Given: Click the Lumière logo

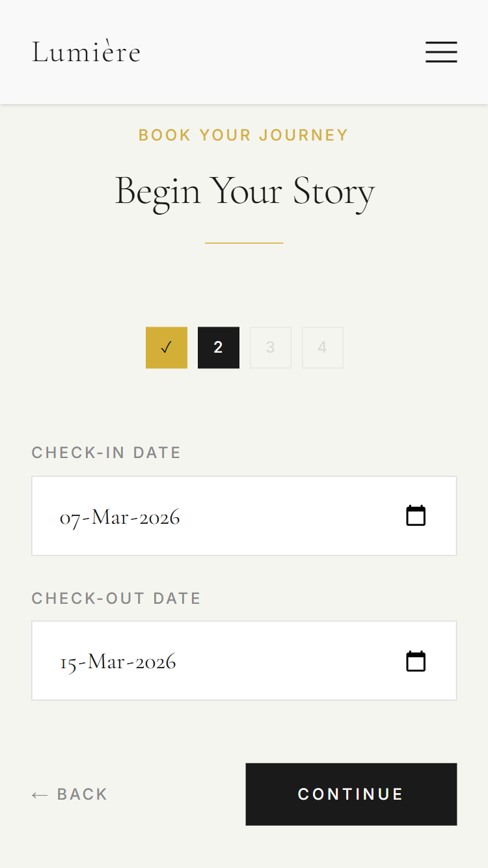Looking at the screenshot, I should [x=87, y=52].
